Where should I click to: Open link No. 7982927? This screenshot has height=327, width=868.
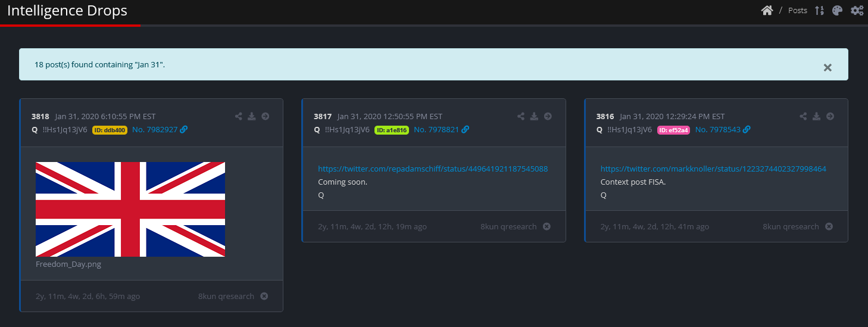tap(155, 129)
